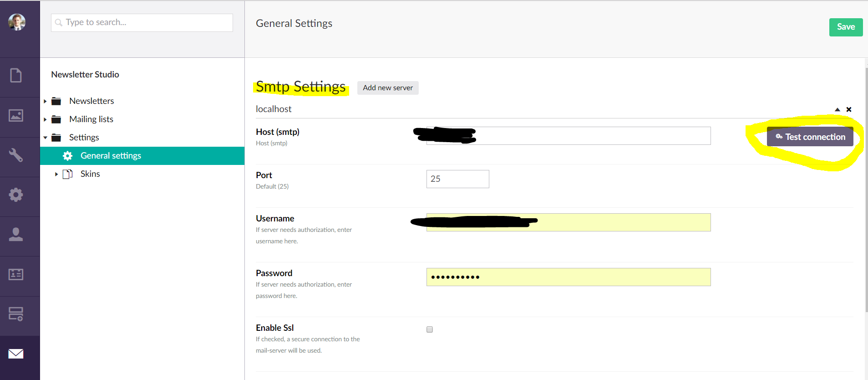The image size is (868, 380).
Task: Focus the Type to search field
Action: [142, 22]
